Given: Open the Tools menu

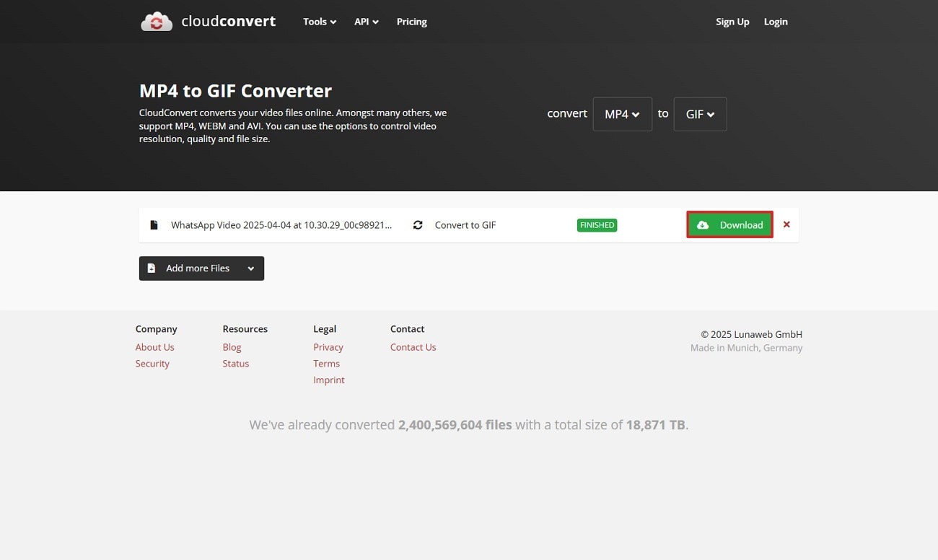Looking at the screenshot, I should click(320, 22).
